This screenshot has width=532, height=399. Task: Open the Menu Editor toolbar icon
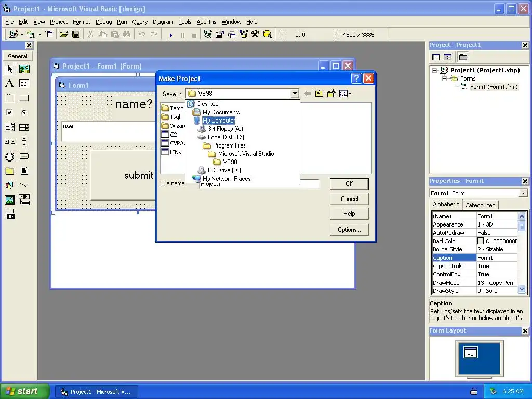pos(49,35)
